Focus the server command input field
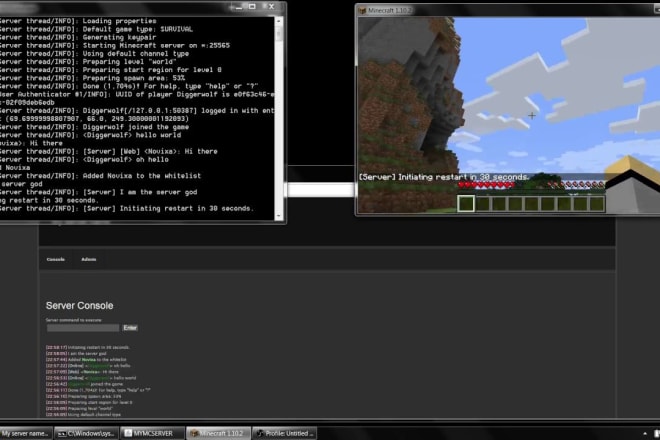The image size is (660, 440). click(x=83, y=328)
